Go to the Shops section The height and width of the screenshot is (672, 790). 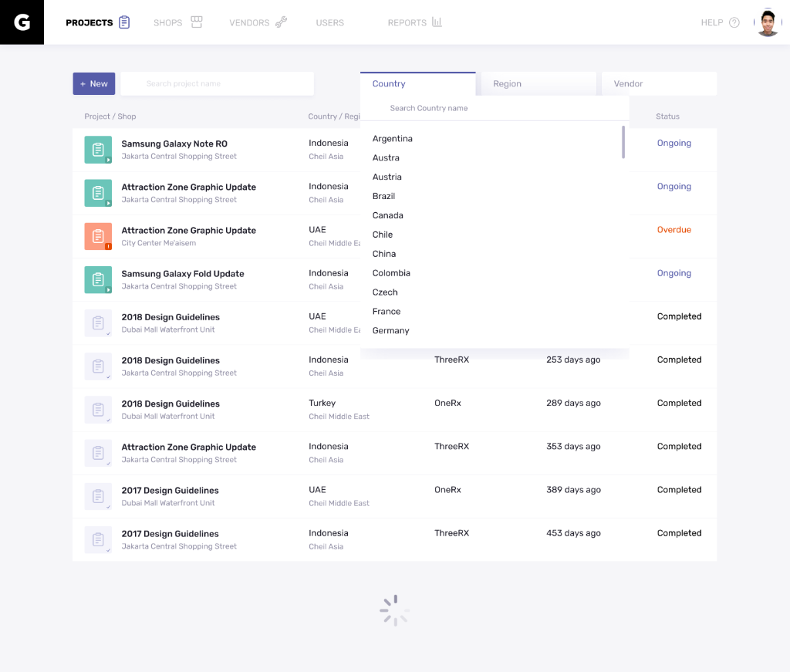[x=167, y=22]
